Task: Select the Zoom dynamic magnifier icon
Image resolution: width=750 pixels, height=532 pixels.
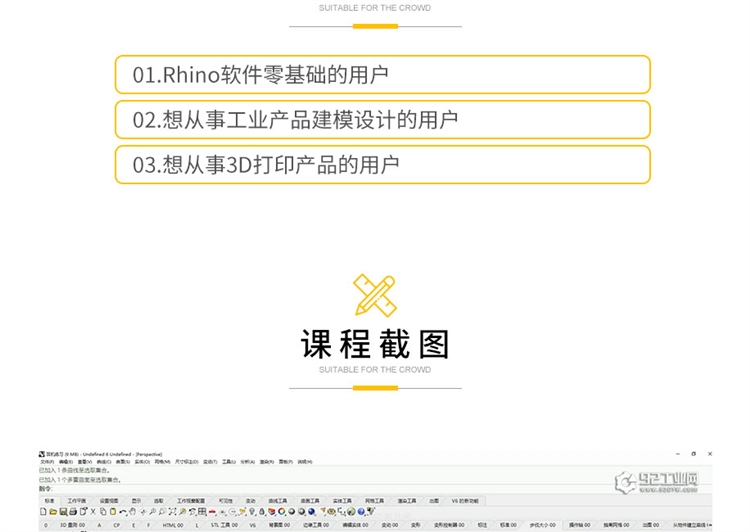Action: coord(153,511)
